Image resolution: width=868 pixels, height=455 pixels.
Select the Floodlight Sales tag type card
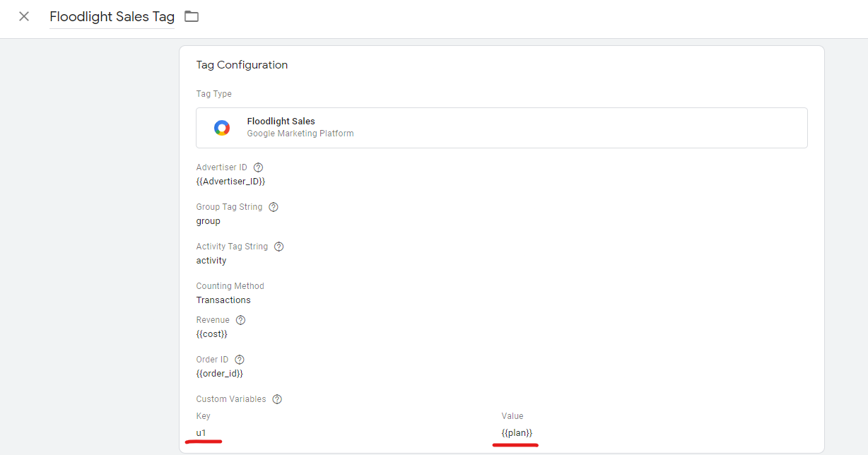(501, 128)
